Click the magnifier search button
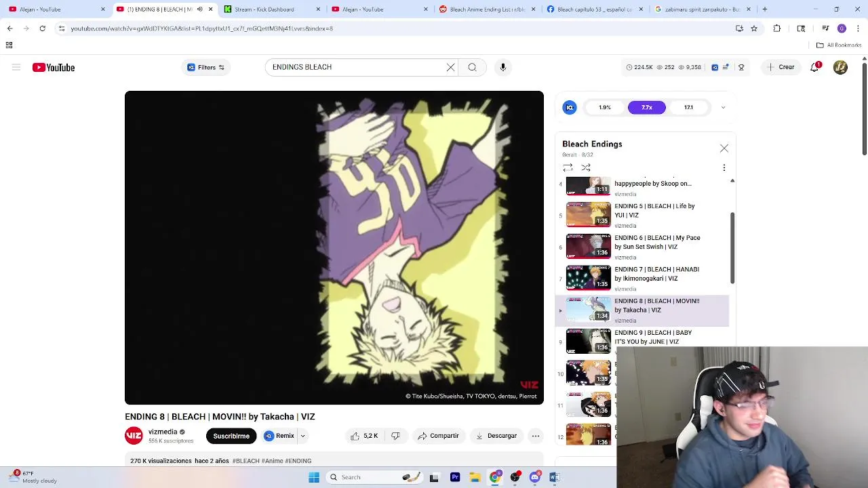The width and height of the screenshot is (868, 488). (472, 67)
